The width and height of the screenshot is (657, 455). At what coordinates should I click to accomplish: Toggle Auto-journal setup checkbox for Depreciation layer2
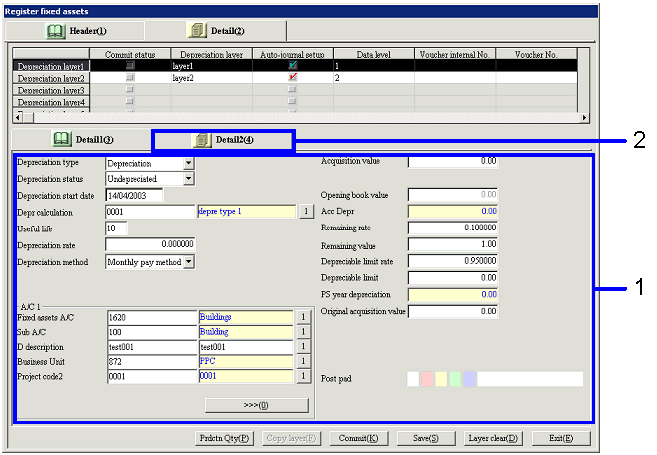tap(292, 77)
